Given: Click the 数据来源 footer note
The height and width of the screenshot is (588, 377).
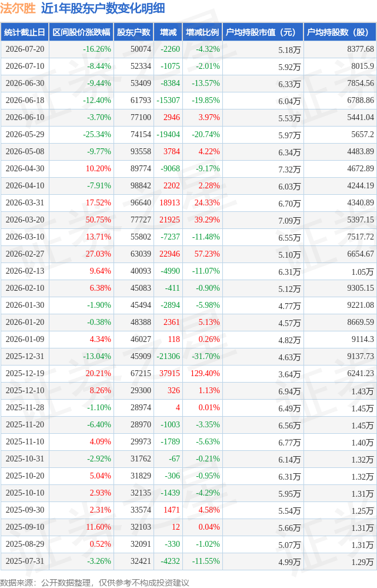Looking at the screenshot, I should (95, 582).
